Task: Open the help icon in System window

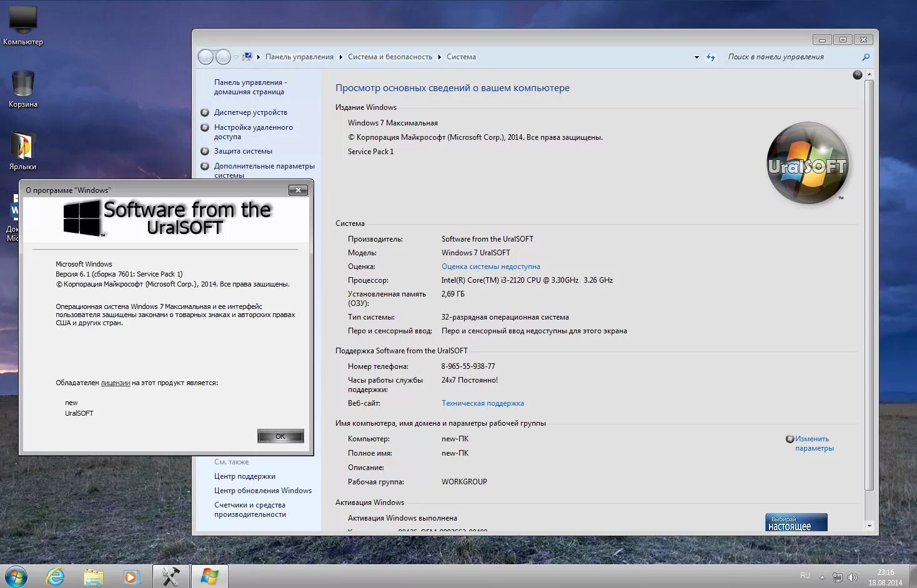Action: coord(858,75)
